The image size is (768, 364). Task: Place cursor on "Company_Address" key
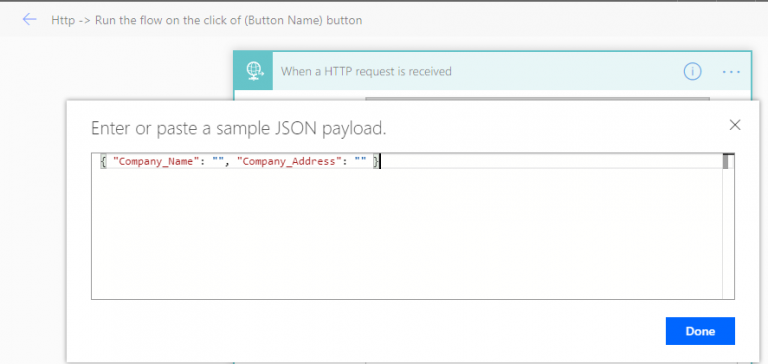click(x=286, y=162)
